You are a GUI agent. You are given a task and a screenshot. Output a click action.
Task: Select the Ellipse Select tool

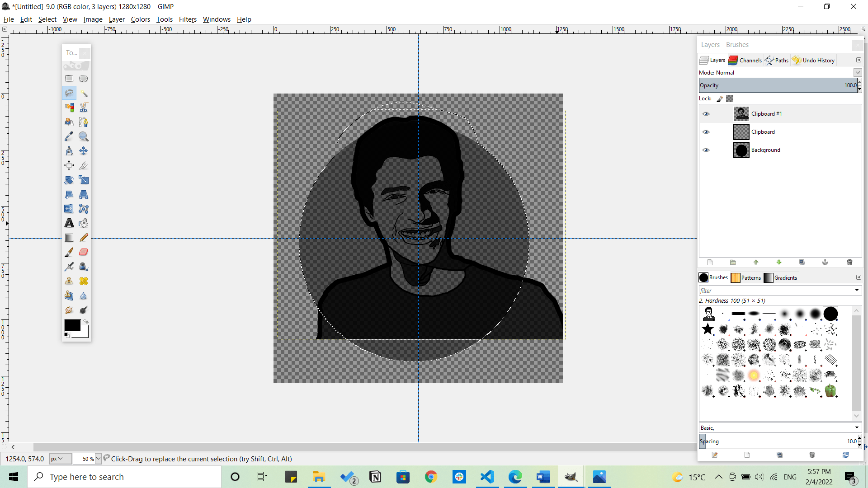click(84, 79)
